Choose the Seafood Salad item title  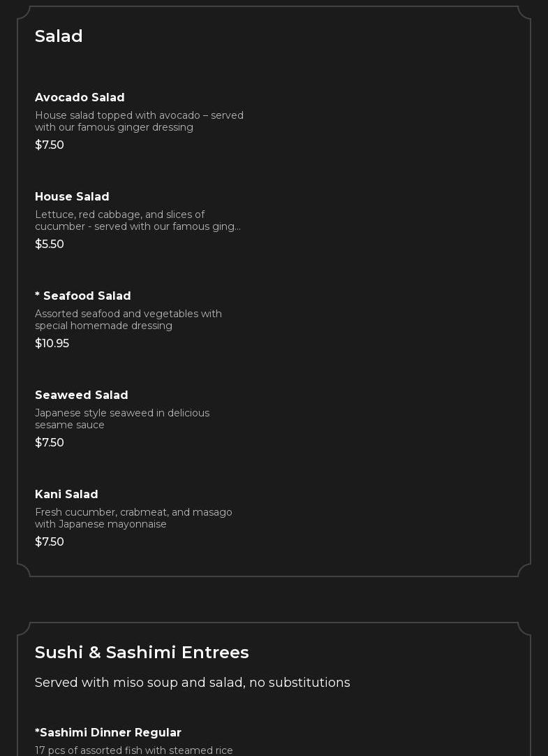click(83, 296)
